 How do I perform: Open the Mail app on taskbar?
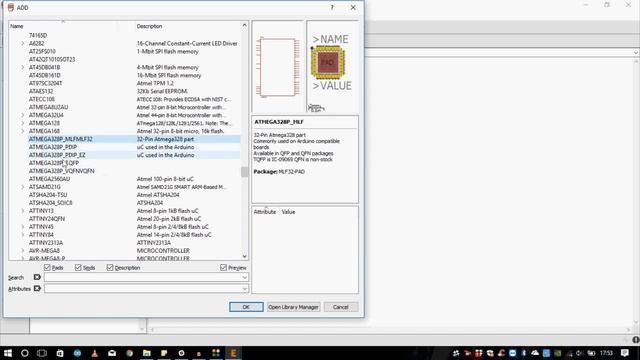112,353
